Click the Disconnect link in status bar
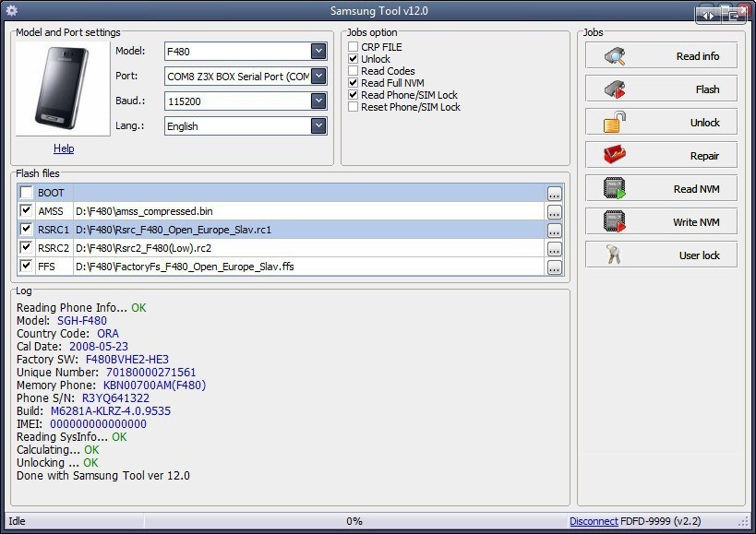 pos(594,522)
